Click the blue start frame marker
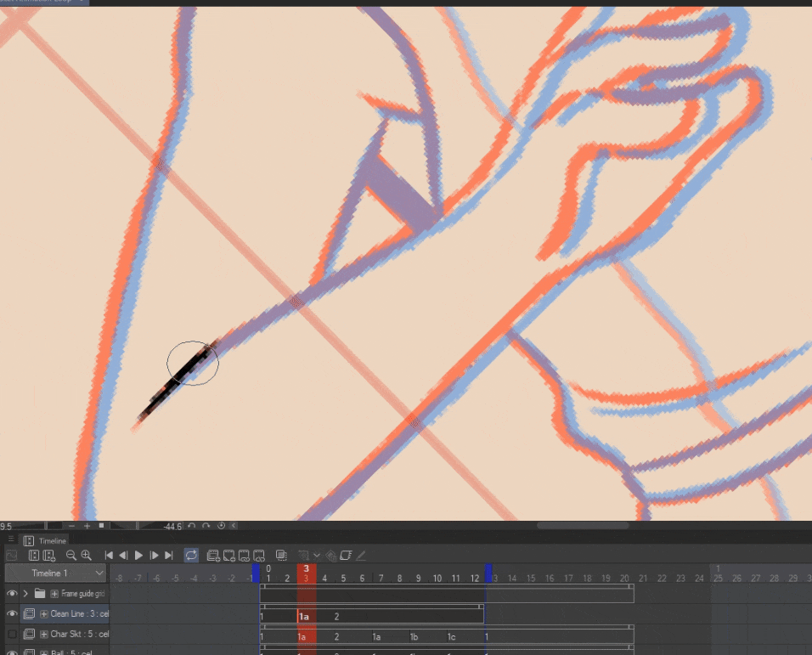This screenshot has height=655, width=812. pos(256,573)
